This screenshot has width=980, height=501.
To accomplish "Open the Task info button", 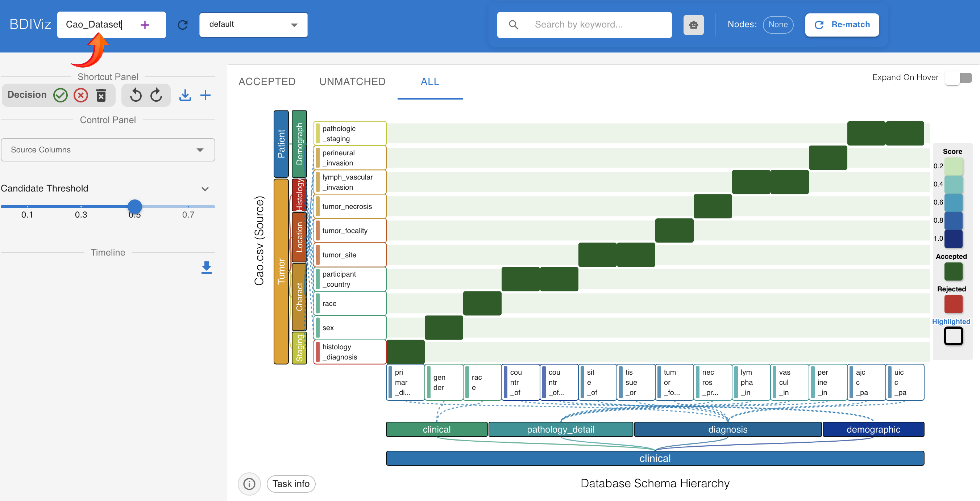I will click(291, 484).
